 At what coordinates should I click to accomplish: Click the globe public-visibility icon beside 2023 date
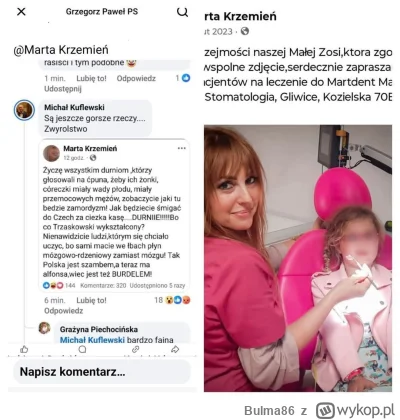pos(245,31)
